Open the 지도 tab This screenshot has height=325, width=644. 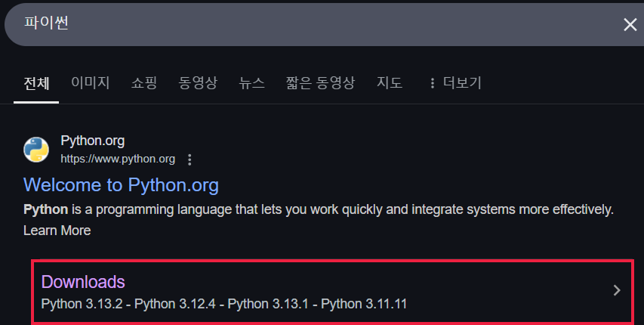coord(390,83)
